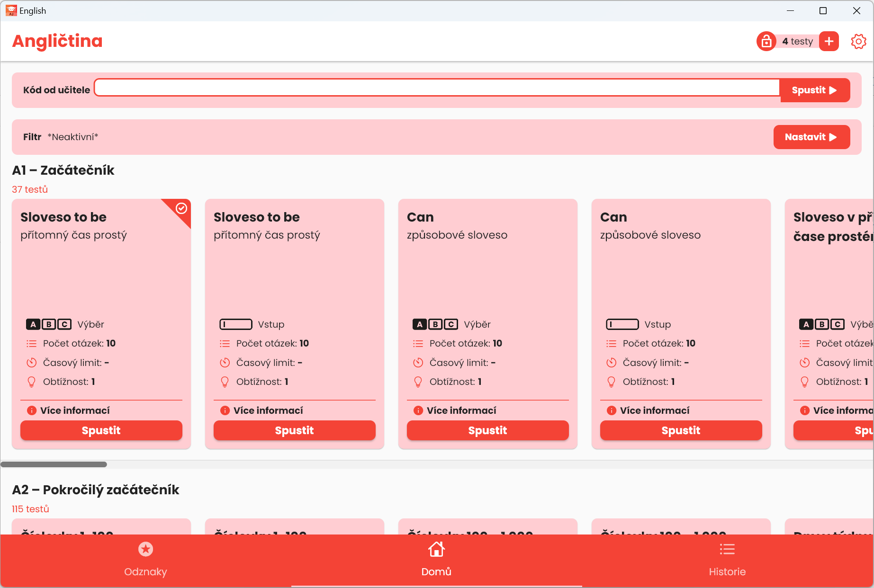The width and height of the screenshot is (874, 588).
Task: Go to the Domů home tab
Action: pos(436,560)
